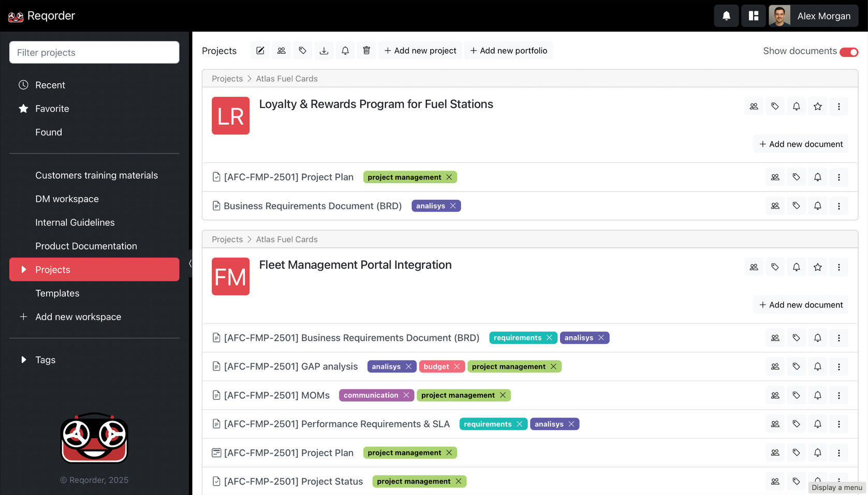Star the Loyalty & Rewards Program project
The height and width of the screenshot is (495, 868).
click(818, 107)
